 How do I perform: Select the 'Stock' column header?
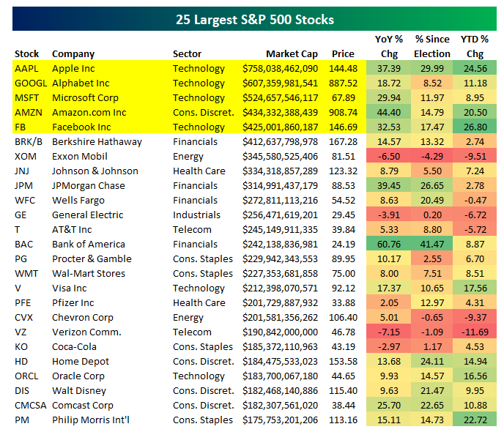tap(26, 53)
